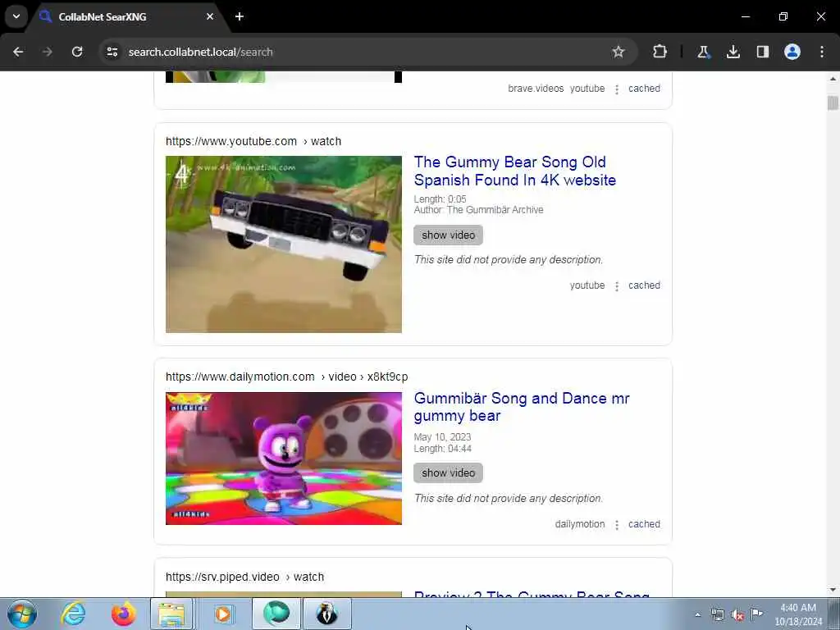
Task: Select the CollabNet SearXNG tab
Action: click(127, 16)
